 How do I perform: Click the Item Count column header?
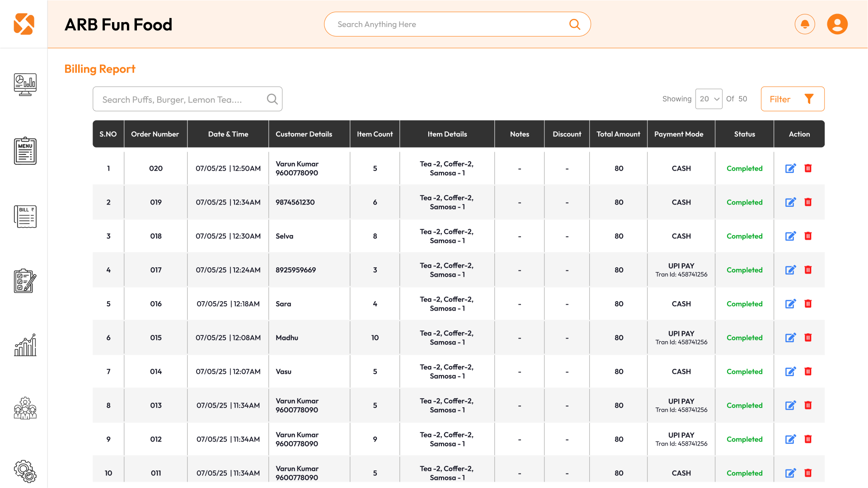click(375, 134)
